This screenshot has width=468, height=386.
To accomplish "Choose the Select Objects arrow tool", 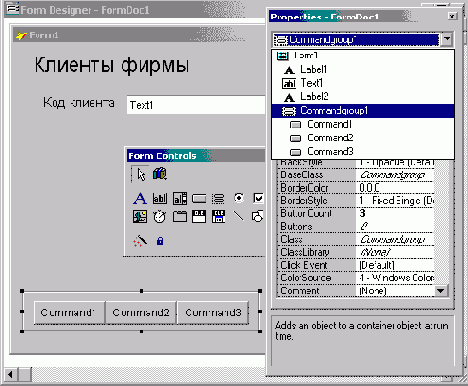I will click(x=140, y=174).
